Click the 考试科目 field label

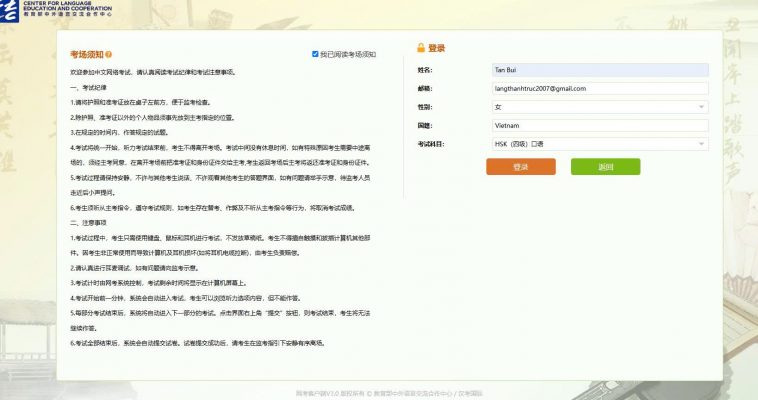click(x=431, y=144)
